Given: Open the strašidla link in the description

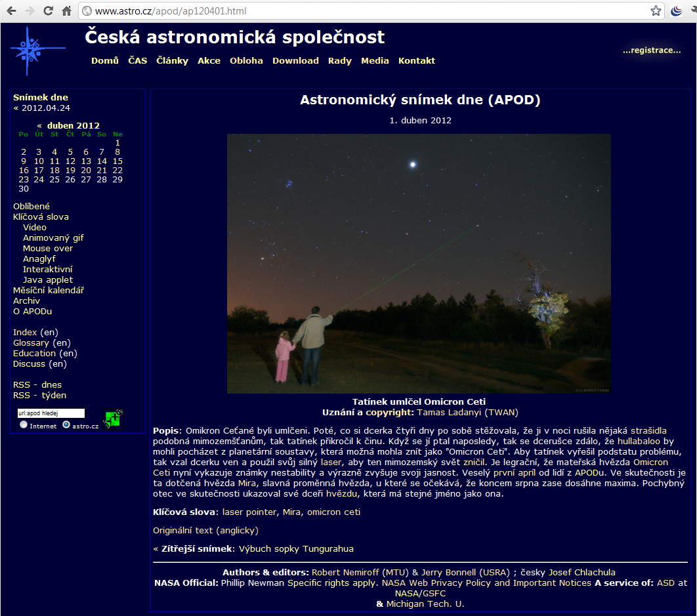Looking at the screenshot, I should point(648,430).
